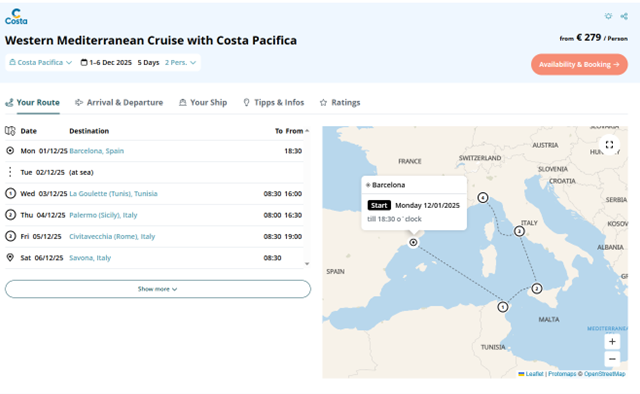Screen dimensions: 640x394
Task: Zoom in on the map
Action: (612, 342)
